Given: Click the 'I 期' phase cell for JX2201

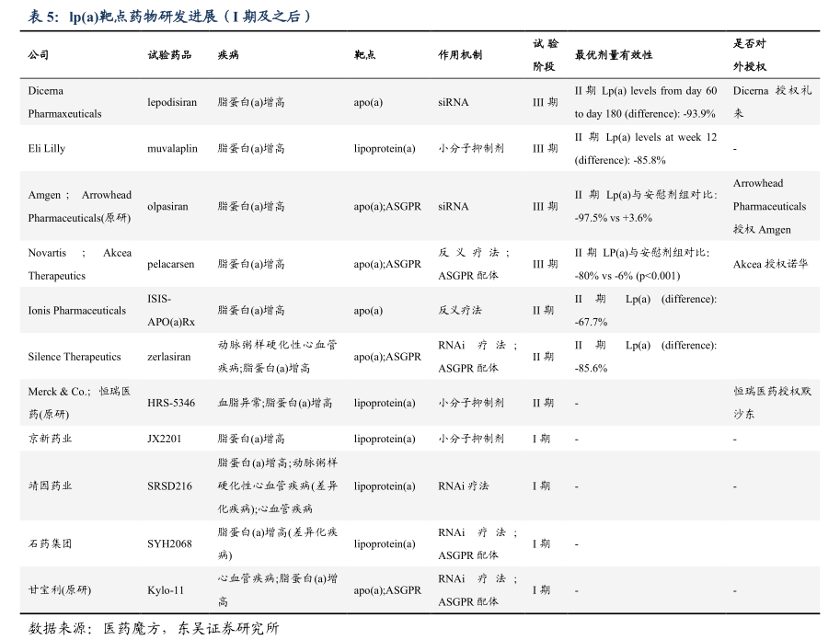Looking at the screenshot, I should coord(541,439).
